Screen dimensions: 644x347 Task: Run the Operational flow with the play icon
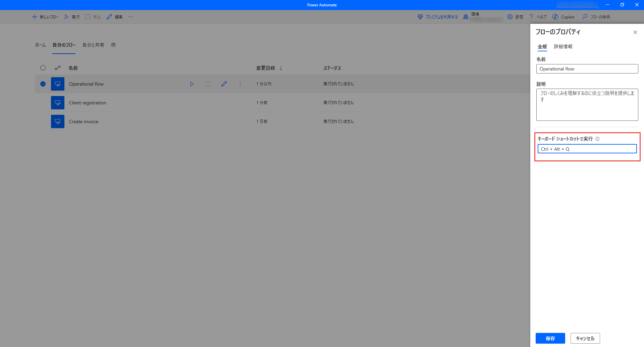(192, 84)
